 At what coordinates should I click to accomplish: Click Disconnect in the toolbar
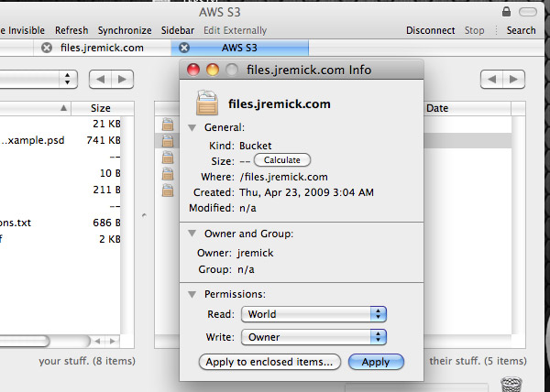[x=431, y=30]
